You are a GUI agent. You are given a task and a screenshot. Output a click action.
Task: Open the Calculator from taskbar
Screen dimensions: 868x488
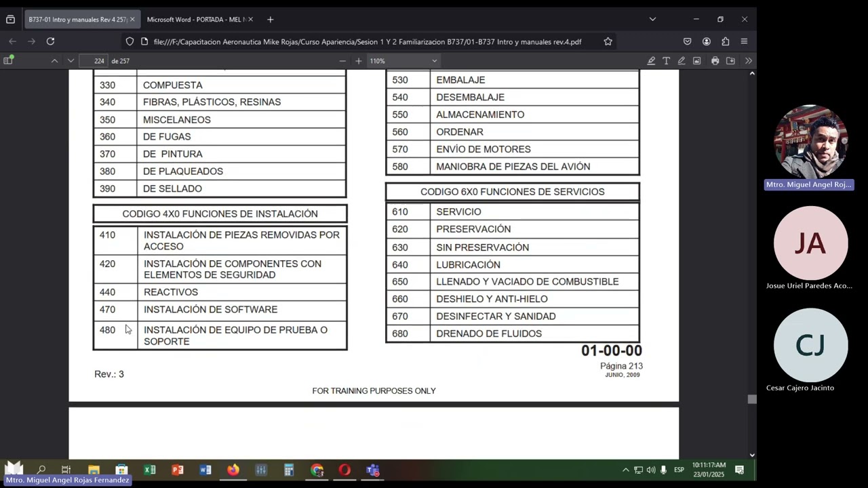(289, 470)
